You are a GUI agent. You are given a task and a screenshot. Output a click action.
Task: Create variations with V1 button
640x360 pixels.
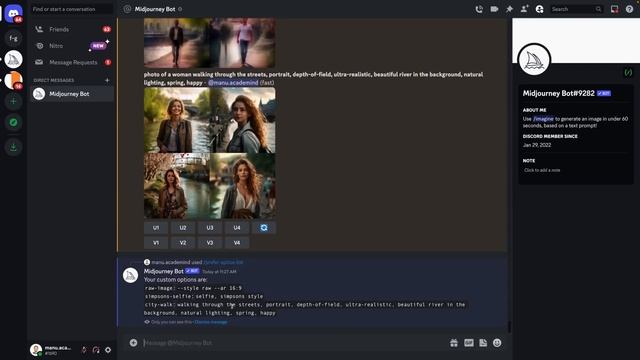(156, 243)
